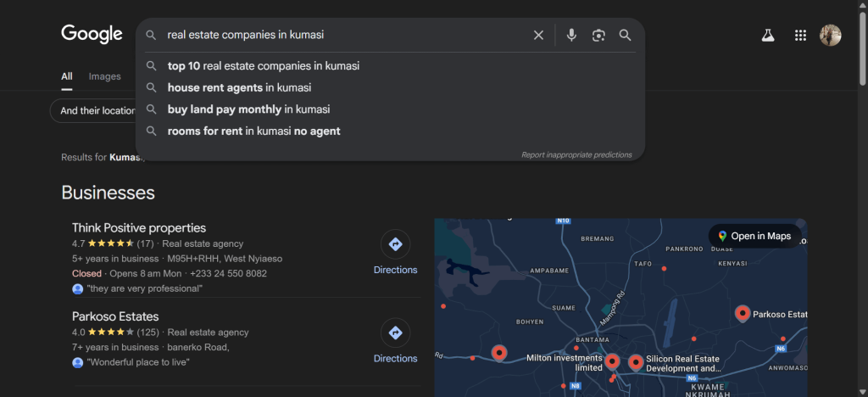Select the Parkoso Estates map pin

pyautogui.click(x=743, y=313)
